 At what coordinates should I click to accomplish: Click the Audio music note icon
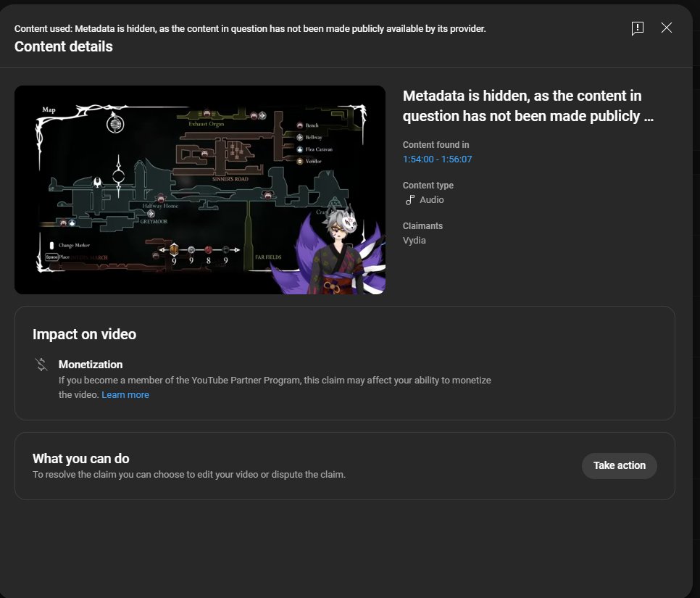410,200
